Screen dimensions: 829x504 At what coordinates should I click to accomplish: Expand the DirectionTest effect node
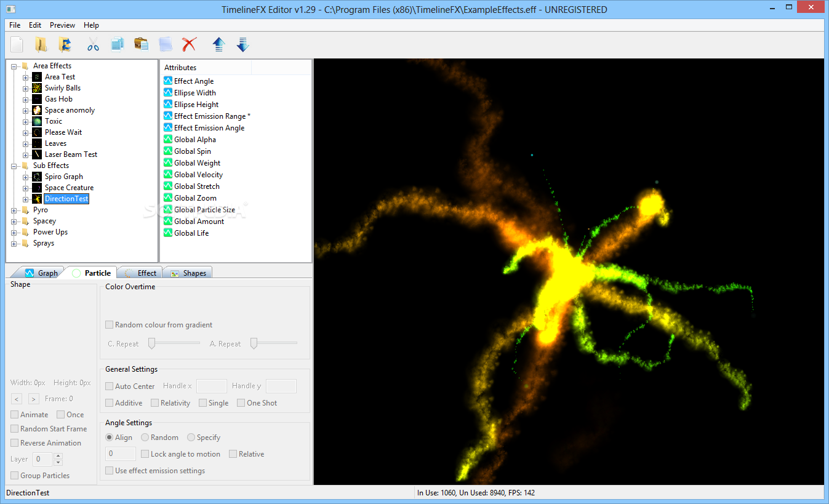click(x=26, y=199)
